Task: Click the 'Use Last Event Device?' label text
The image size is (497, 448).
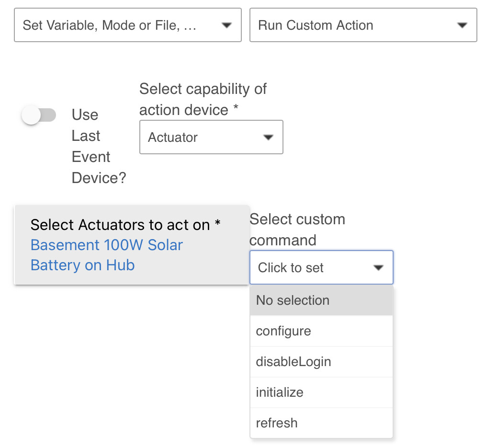Action: pyautogui.click(x=98, y=146)
